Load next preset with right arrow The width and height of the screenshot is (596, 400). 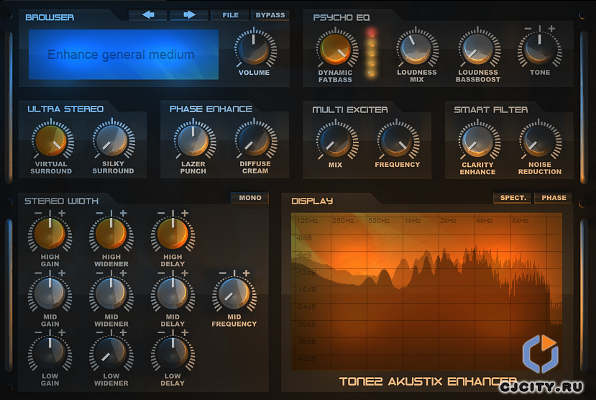[x=189, y=15]
